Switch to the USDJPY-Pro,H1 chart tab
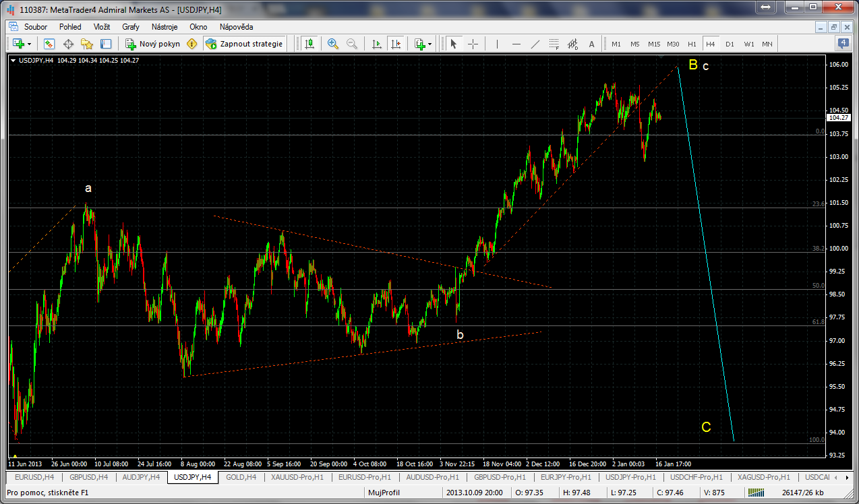The image size is (859, 504). 630,477
